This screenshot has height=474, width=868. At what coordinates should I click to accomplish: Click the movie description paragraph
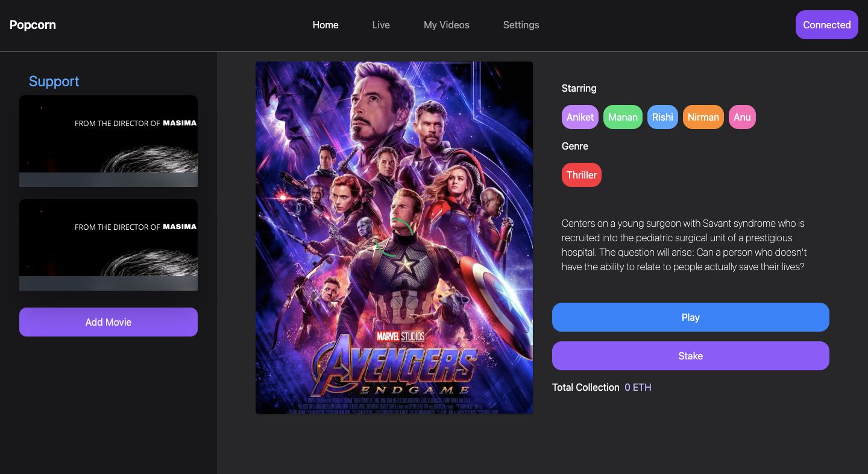[684, 245]
